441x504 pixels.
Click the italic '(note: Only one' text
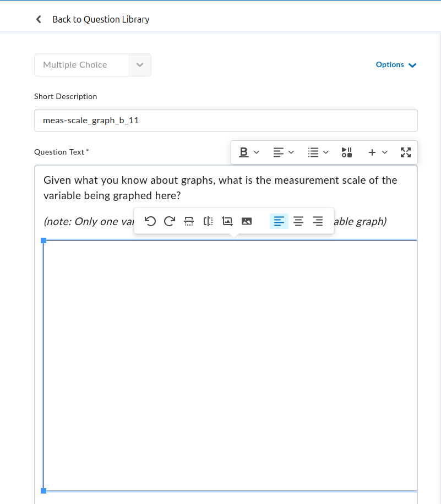(88, 222)
